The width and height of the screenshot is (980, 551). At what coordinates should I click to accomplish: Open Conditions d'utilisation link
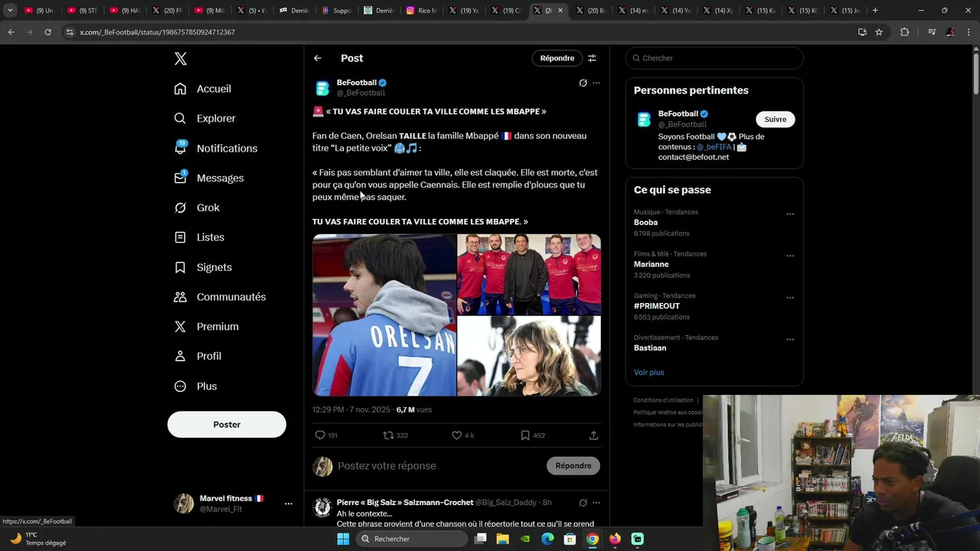[x=663, y=400]
